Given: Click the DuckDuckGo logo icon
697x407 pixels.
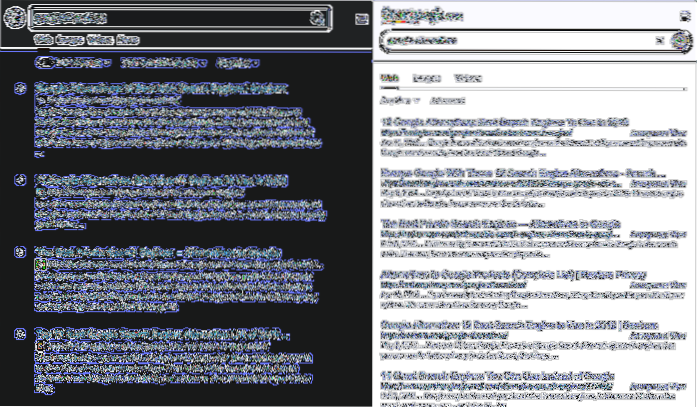Looking at the screenshot, I should point(15,18).
